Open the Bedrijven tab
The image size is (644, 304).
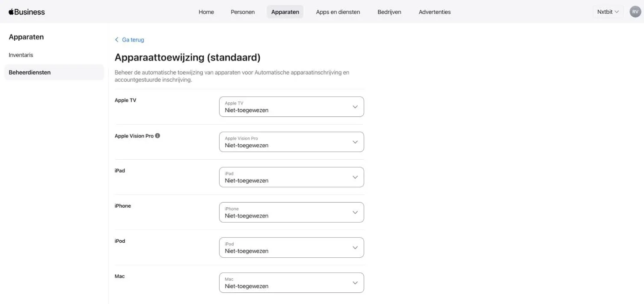(x=389, y=12)
